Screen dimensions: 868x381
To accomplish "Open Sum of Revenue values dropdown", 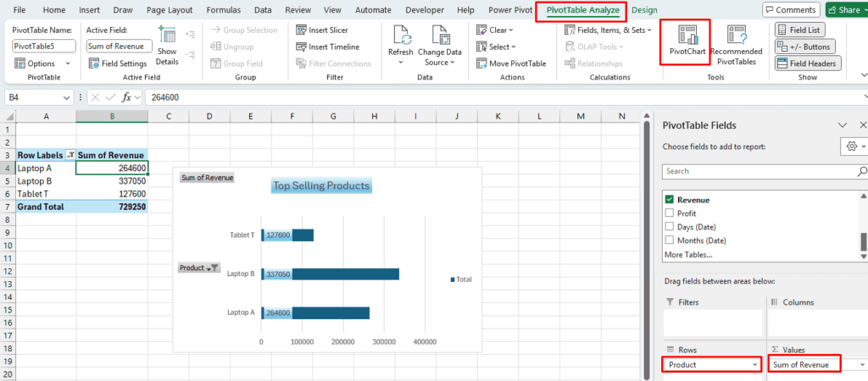I will pos(861,364).
